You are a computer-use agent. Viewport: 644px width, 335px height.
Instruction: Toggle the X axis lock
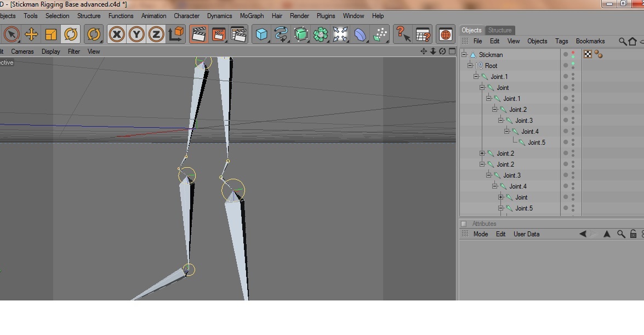tap(117, 34)
